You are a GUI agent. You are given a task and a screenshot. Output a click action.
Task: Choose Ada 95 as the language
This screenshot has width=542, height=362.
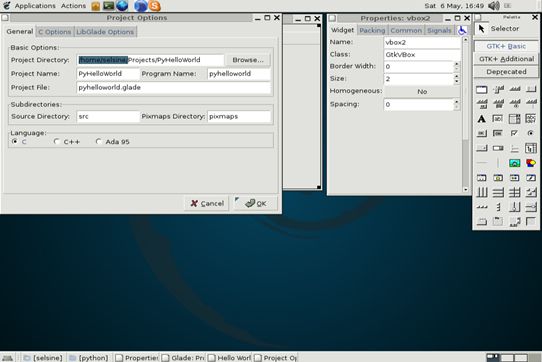(99, 141)
